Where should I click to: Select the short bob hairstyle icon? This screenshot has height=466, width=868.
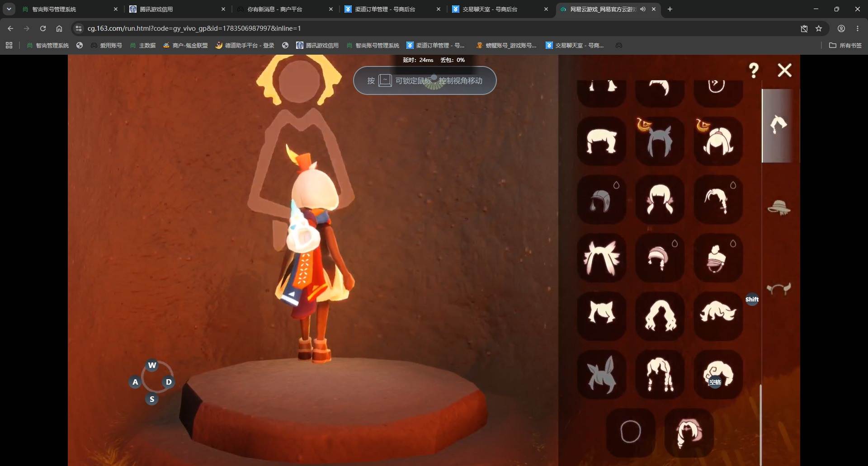[x=602, y=141]
